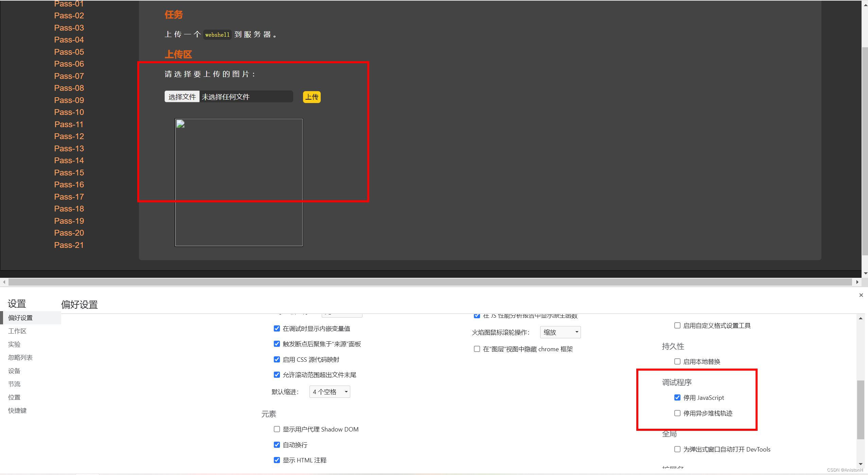Click the 未选择任何文件 file name text

(x=226, y=97)
